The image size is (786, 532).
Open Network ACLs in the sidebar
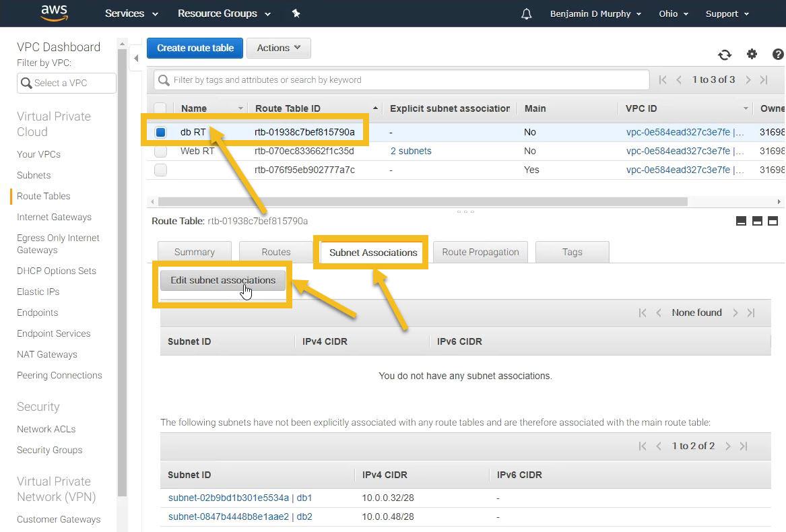pos(46,429)
